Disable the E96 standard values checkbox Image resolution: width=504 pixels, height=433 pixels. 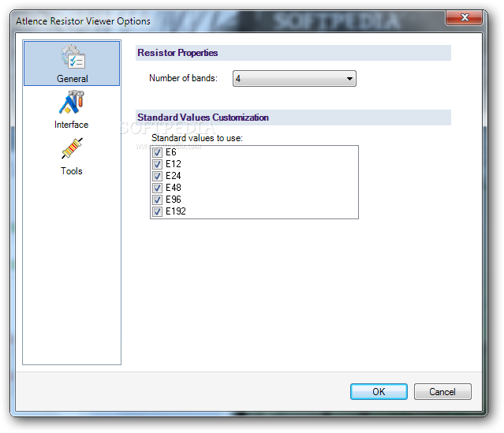[157, 200]
